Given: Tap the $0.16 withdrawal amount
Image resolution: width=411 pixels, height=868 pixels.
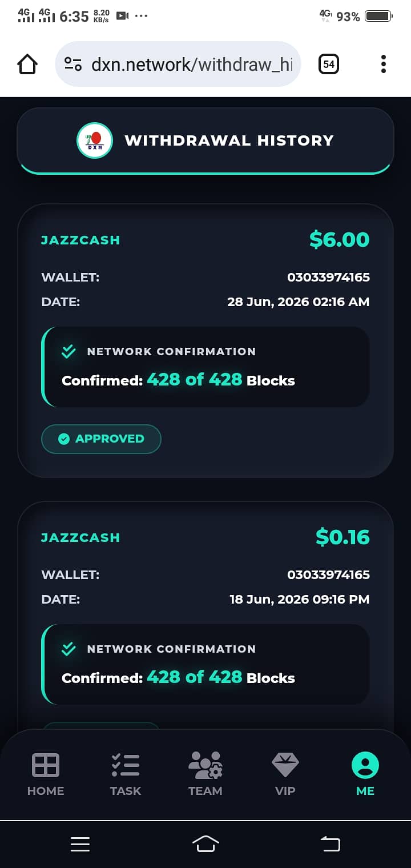Looking at the screenshot, I should coord(342,537).
